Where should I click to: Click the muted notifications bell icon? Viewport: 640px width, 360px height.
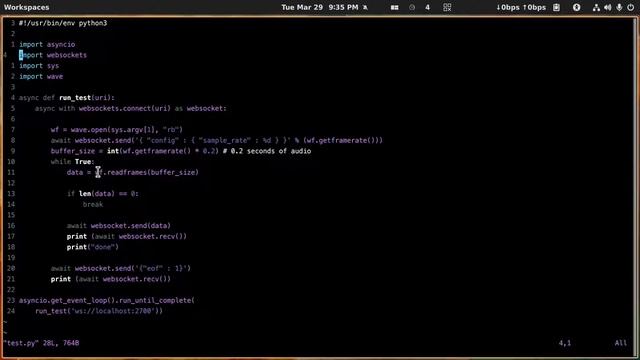tap(365, 7)
